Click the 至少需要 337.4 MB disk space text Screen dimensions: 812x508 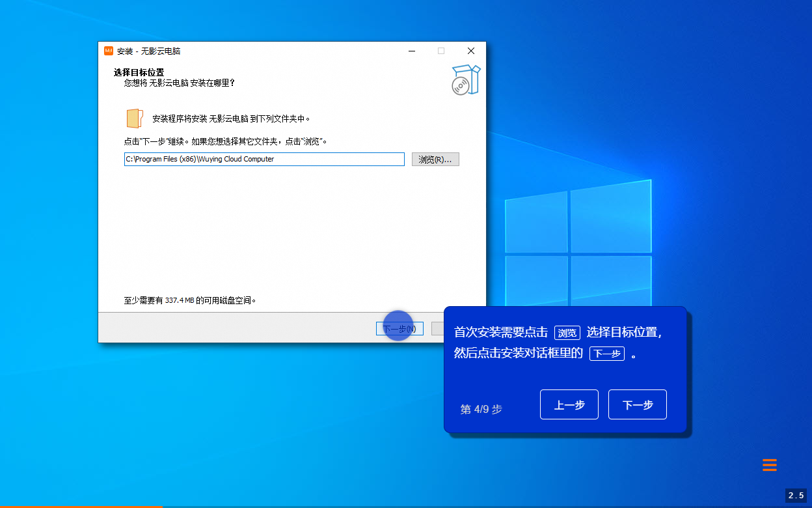tap(189, 300)
